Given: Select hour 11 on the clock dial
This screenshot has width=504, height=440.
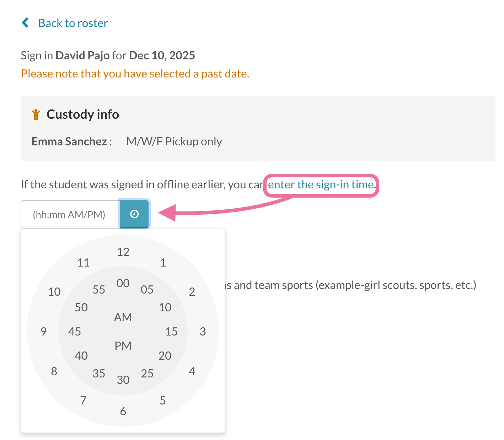Looking at the screenshot, I should [83, 263].
